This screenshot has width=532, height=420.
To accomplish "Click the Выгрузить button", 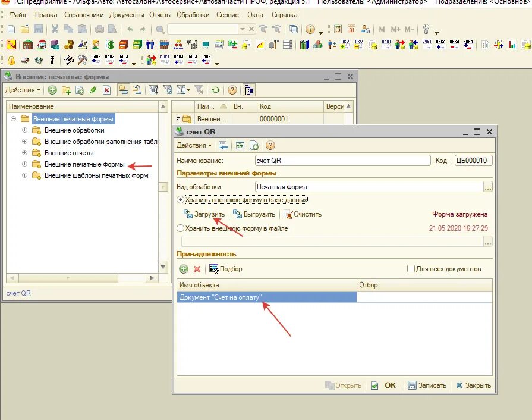I will click(x=254, y=214).
